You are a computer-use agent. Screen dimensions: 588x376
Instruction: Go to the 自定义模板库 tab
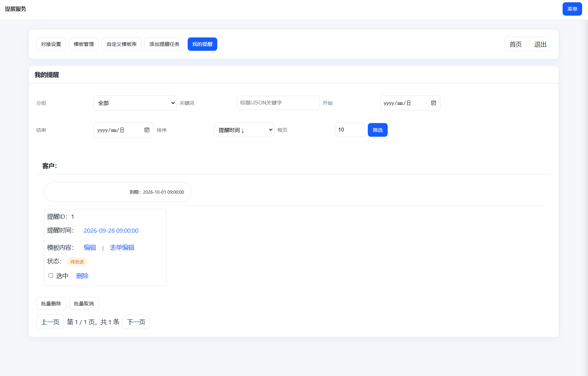pyautogui.click(x=122, y=44)
